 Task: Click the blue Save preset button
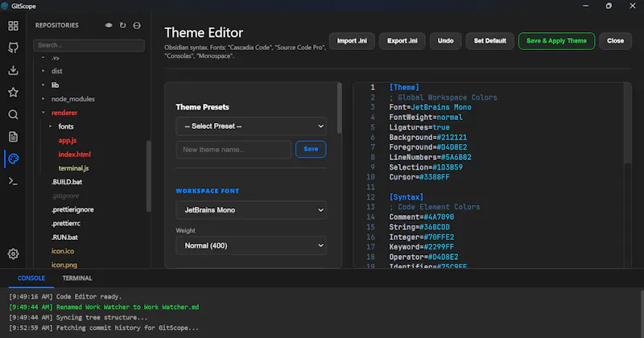pyautogui.click(x=311, y=149)
